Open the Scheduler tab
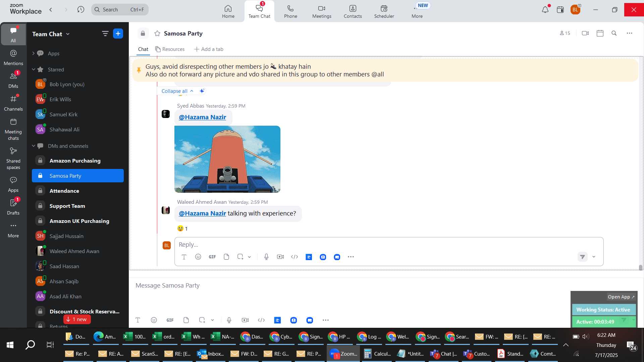Image resolution: width=644 pixels, height=362 pixels. [384, 11]
